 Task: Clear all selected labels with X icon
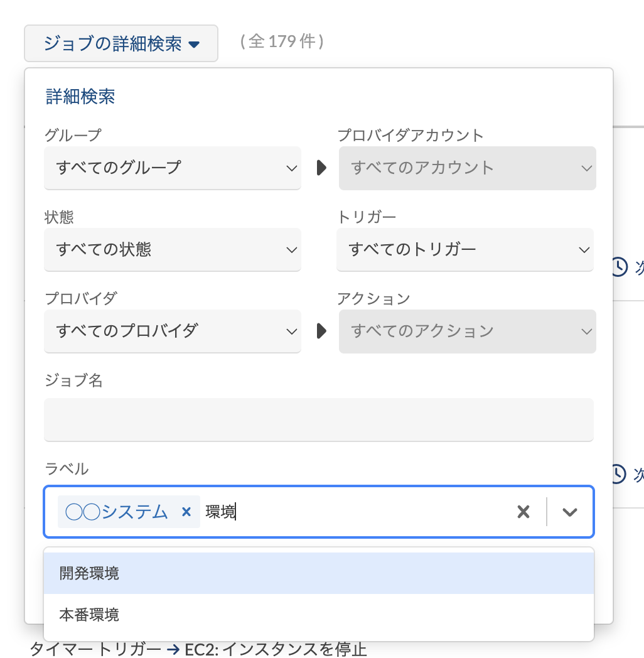(523, 512)
